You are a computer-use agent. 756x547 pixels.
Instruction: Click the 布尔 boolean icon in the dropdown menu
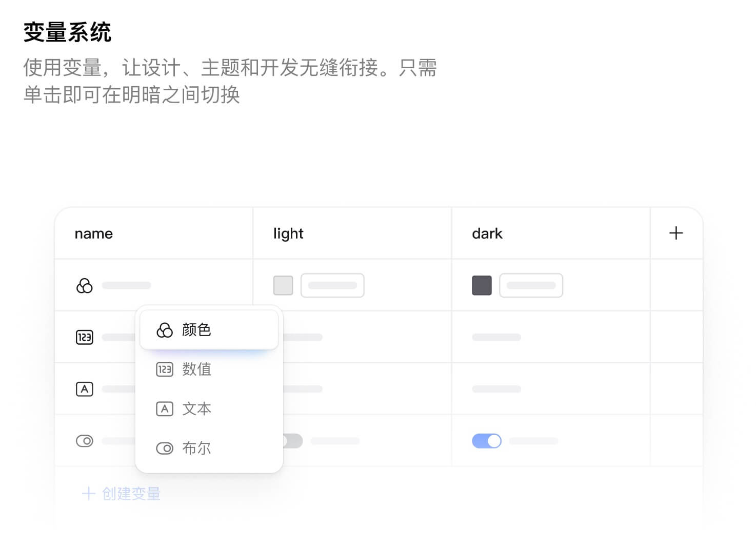click(164, 448)
